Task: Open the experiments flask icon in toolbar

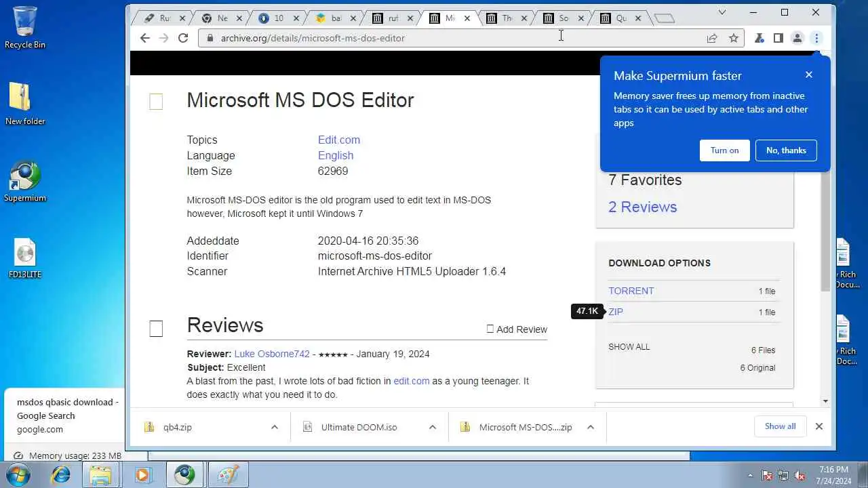Action: (759, 38)
